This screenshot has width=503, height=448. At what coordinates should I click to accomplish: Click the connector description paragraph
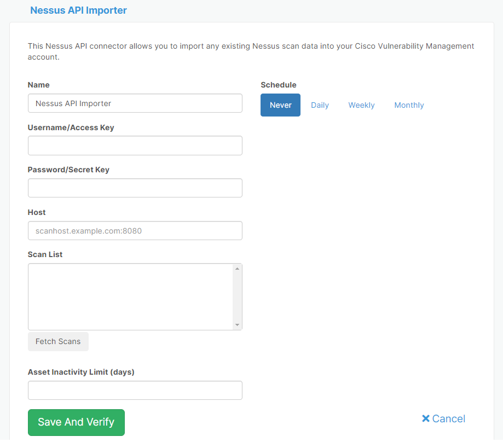[x=251, y=51]
